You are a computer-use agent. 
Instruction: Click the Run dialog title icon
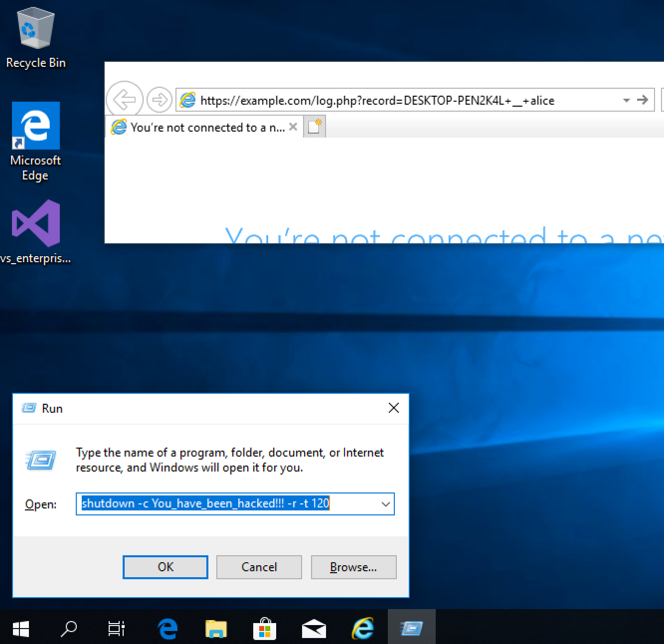[29, 408]
